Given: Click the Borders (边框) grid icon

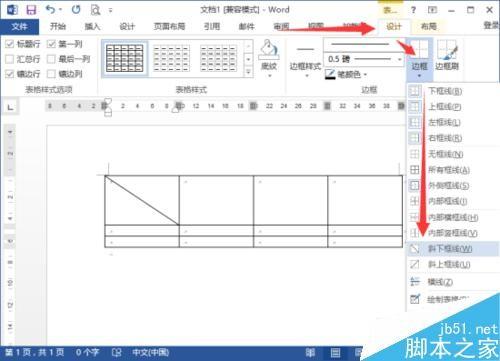Looking at the screenshot, I should (x=419, y=49).
